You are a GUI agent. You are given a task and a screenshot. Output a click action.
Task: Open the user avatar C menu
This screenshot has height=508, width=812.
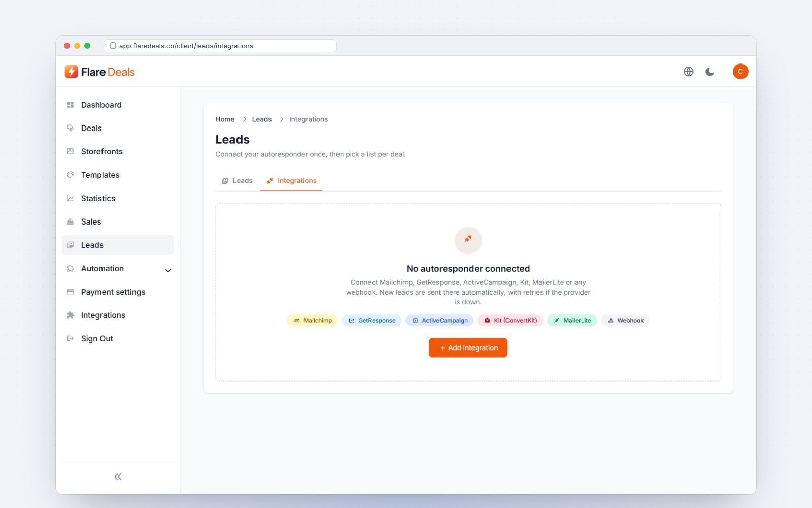[x=740, y=72]
